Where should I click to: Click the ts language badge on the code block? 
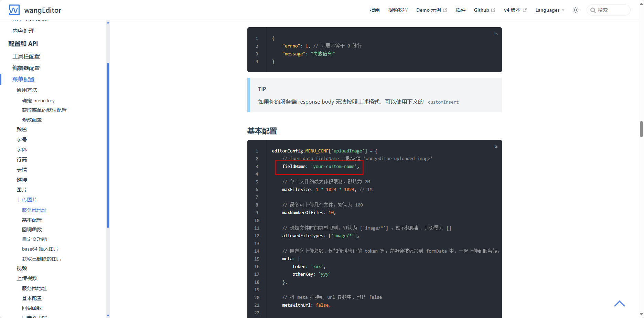[x=496, y=33]
